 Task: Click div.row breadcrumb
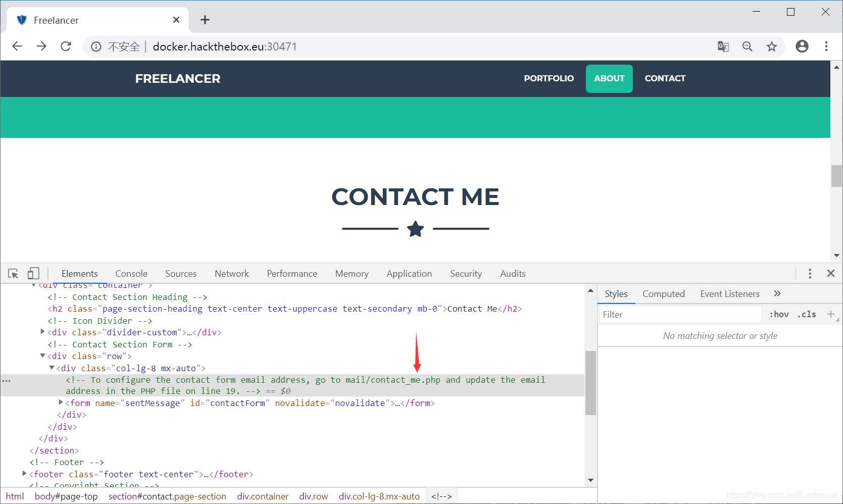(314, 496)
